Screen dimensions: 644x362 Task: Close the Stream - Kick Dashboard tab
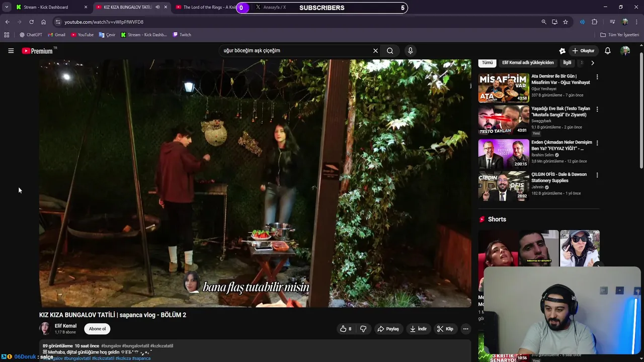86,8
